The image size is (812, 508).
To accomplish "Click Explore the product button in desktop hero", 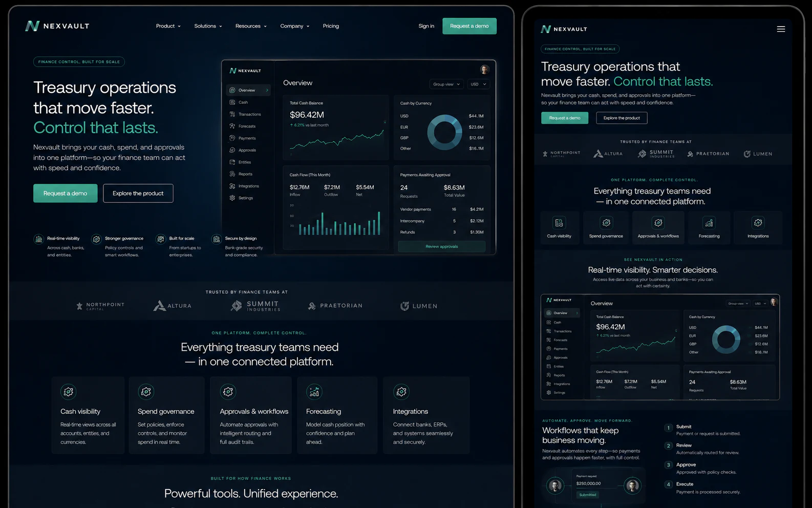I will [x=138, y=193].
